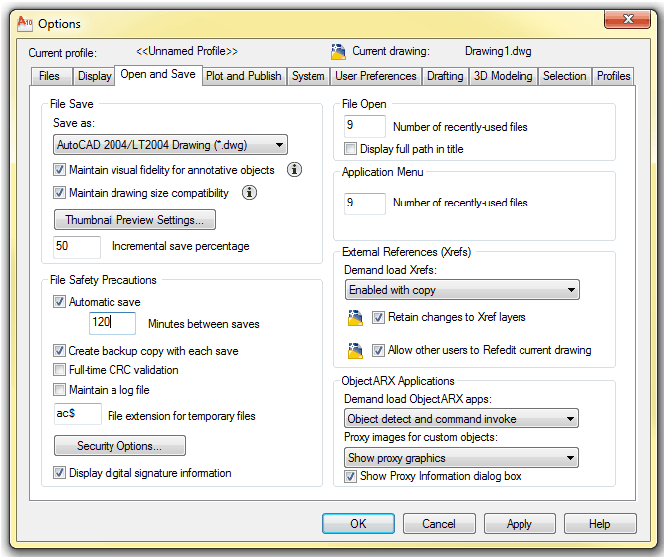Click info icon beside visual fidelity option
The height and width of the screenshot is (560, 665).
click(x=294, y=170)
